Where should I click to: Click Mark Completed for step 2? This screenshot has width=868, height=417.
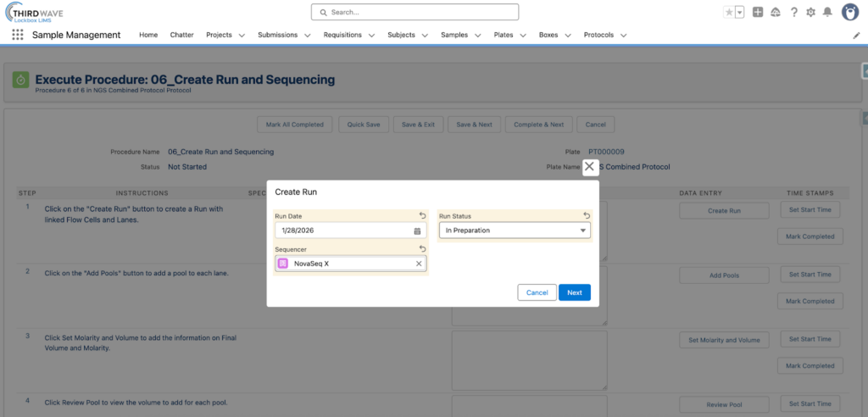click(x=810, y=301)
